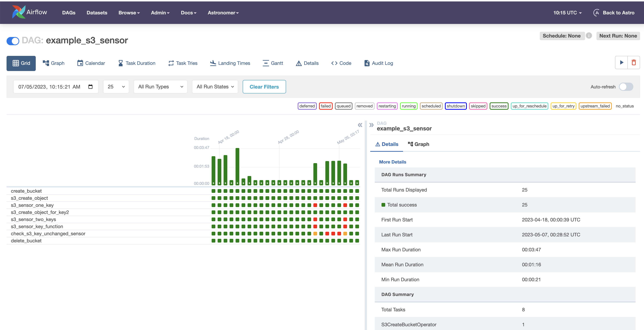The height and width of the screenshot is (330, 644).
Task: Click the Airflow pinwheel logo
Action: [19, 12]
